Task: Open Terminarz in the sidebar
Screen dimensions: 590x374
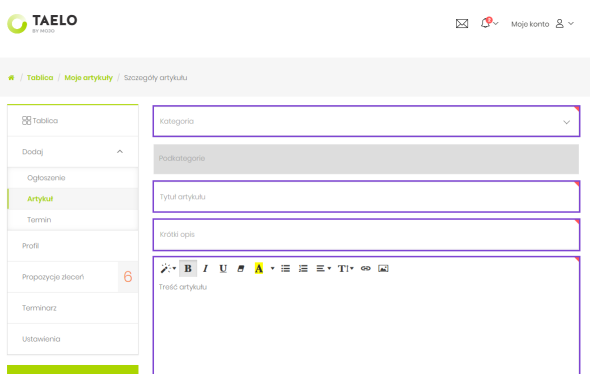Action: (73, 308)
